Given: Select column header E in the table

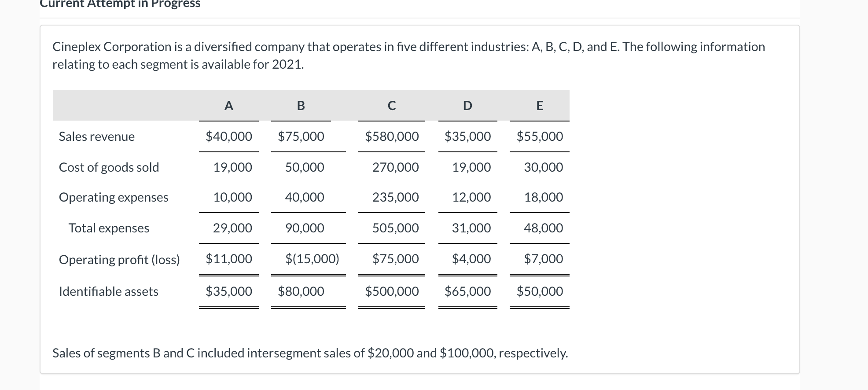Looking at the screenshot, I should coord(540,105).
